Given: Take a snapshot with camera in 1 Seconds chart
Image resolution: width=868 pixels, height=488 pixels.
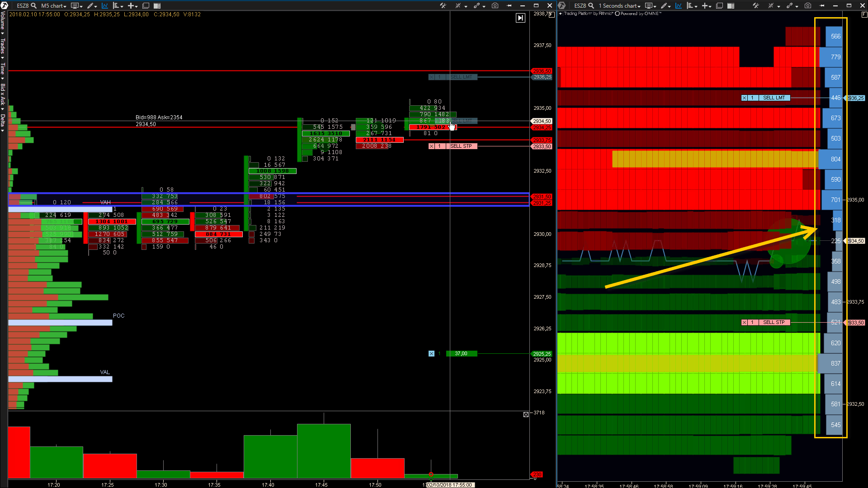Looking at the screenshot, I should [x=808, y=5].
